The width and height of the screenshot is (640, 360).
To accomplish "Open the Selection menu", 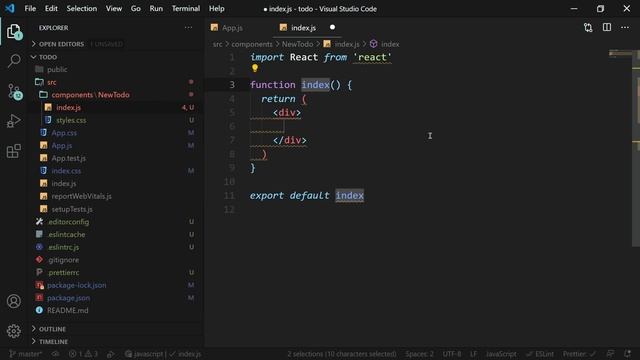I will [x=82, y=9].
